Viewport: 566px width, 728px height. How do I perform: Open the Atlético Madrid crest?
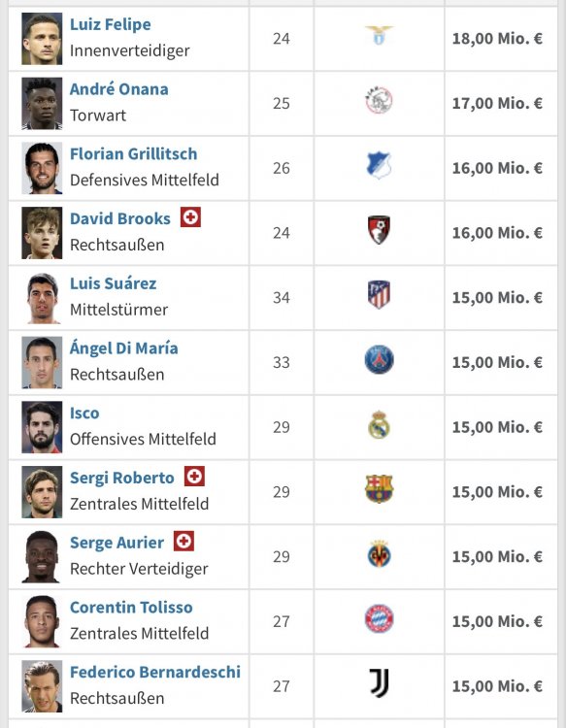point(379,294)
